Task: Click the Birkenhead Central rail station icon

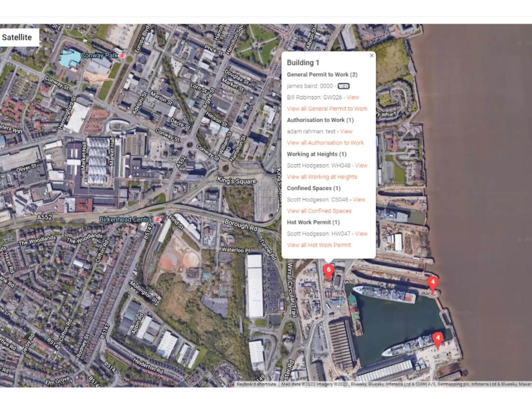Action: tap(158, 219)
